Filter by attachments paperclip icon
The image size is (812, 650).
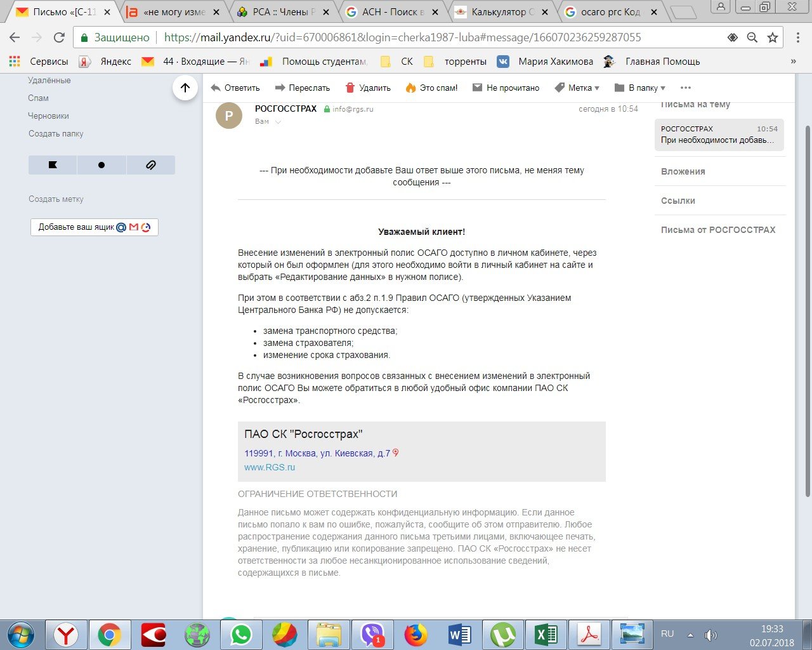coord(151,165)
